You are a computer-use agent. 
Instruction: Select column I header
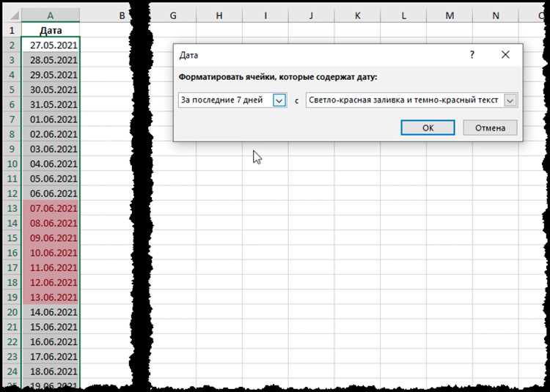[265, 15]
